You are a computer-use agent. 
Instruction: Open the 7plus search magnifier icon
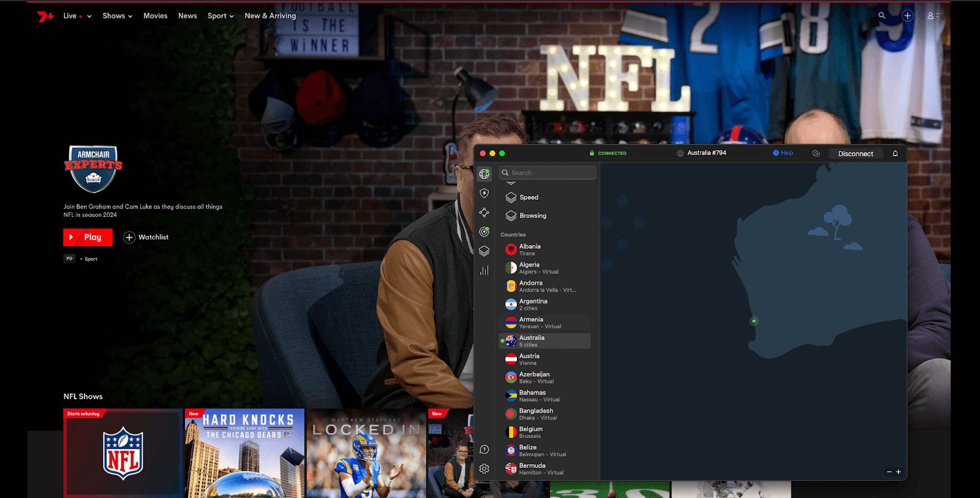882,15
